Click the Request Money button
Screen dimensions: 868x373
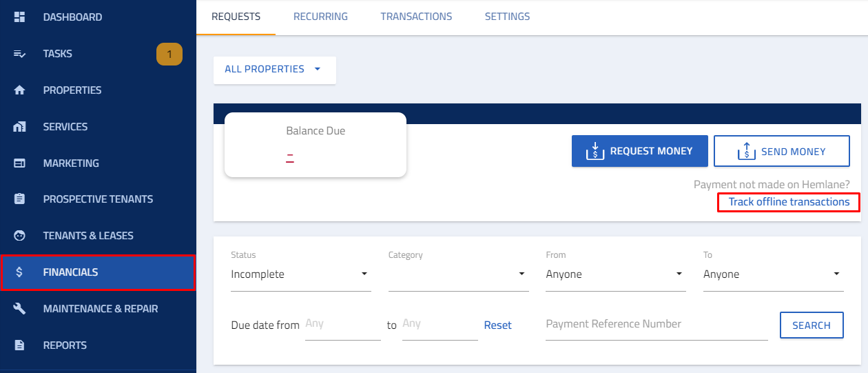pos(639,151)
